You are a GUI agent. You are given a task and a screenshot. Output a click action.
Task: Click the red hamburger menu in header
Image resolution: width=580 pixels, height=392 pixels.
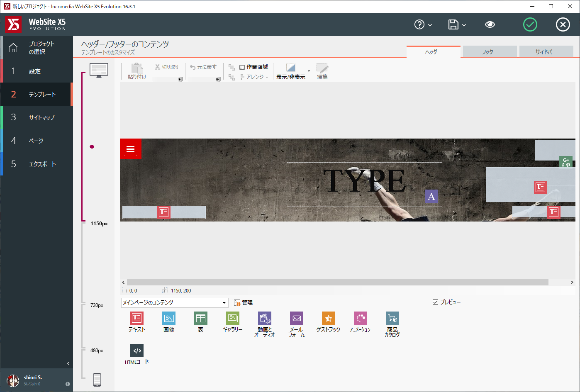131,149
